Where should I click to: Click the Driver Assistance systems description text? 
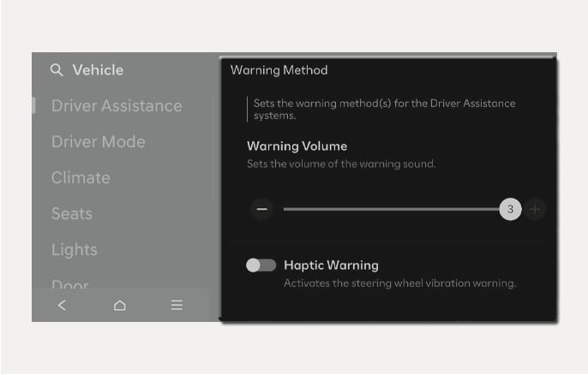click(384, 110)
